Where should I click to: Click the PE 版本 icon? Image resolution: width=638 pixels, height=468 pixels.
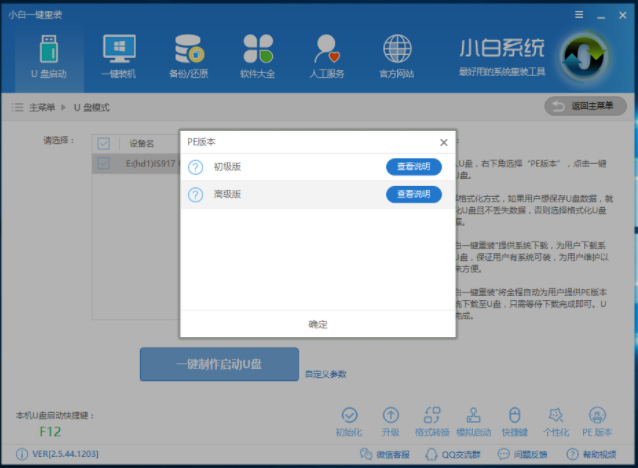(597, 422)
